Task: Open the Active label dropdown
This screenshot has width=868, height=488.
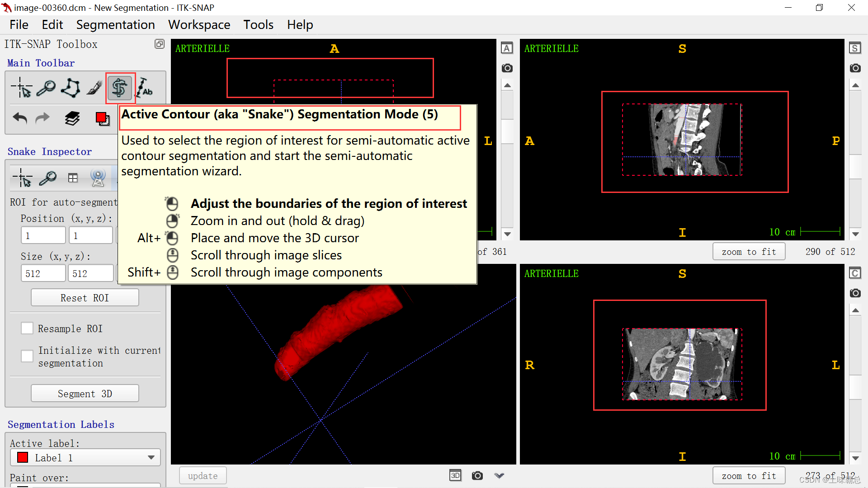Action: point(85,458)
